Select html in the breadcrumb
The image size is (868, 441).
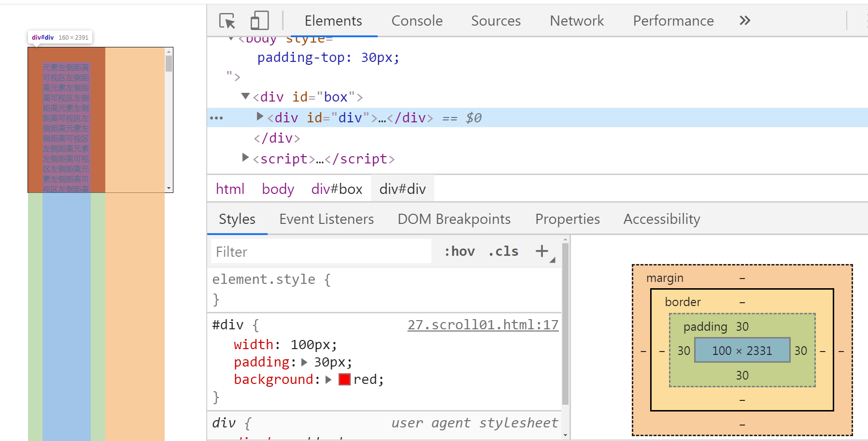[230, 189]
